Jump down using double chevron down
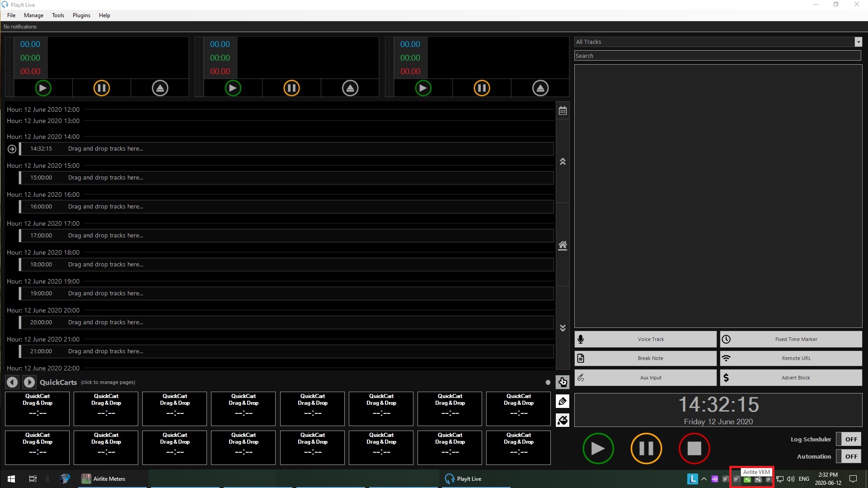Image resolution: width=868 pixels, height=488 pixels. coord(563,328)
